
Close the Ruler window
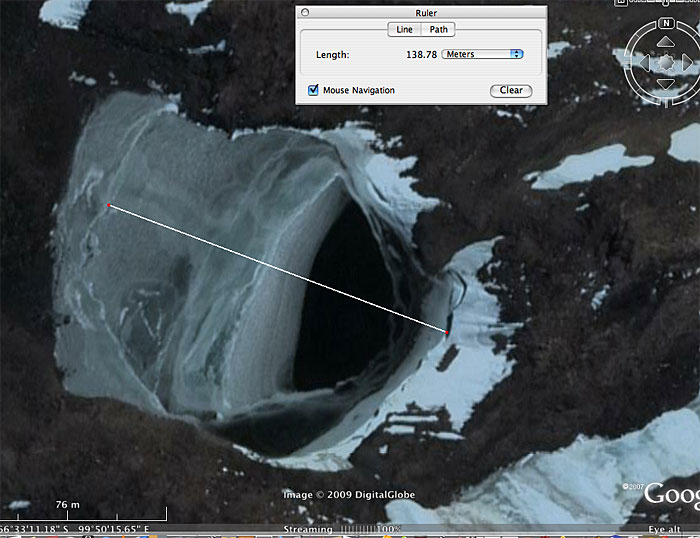[306, 12]
